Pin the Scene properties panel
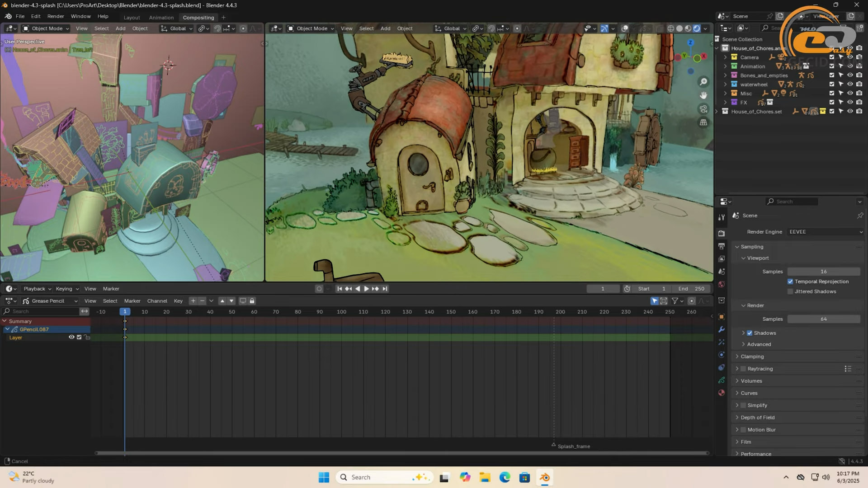Screen dimensions: 868x488 [x=860, y=216]
